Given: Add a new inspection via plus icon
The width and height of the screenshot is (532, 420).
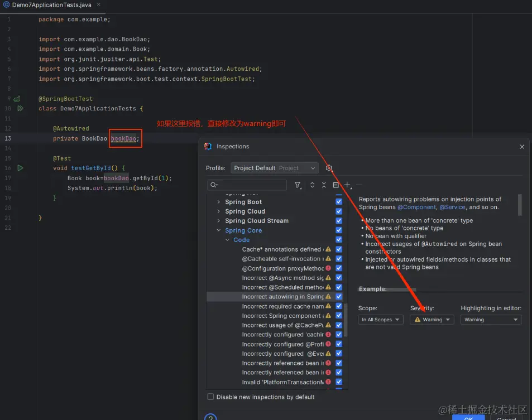Looking at the screenshot, I should 347,185.
